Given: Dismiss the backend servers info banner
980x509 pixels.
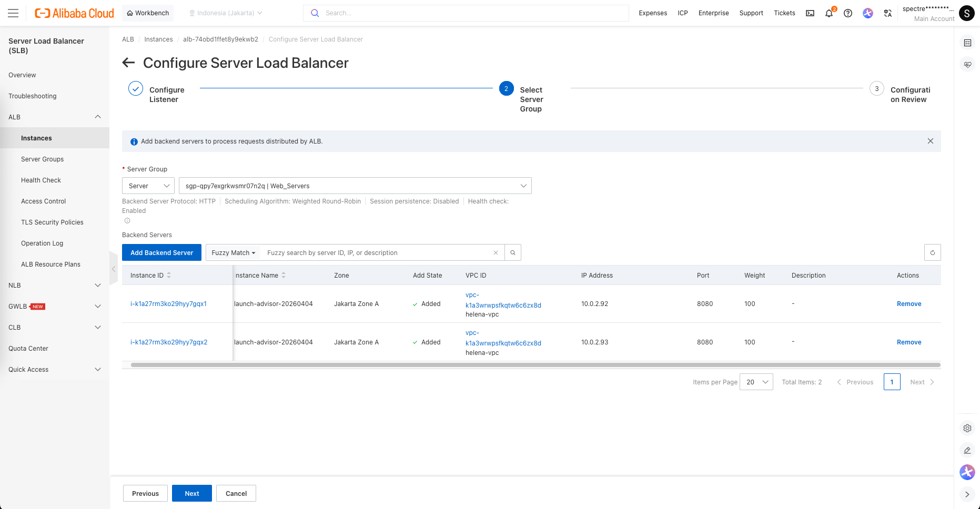Looking at the screenshot, I should (x=931, y=141).
